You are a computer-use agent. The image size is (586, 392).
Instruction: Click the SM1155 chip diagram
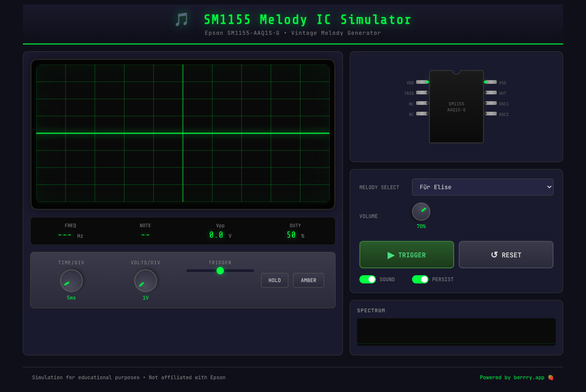tap(456, 107)
